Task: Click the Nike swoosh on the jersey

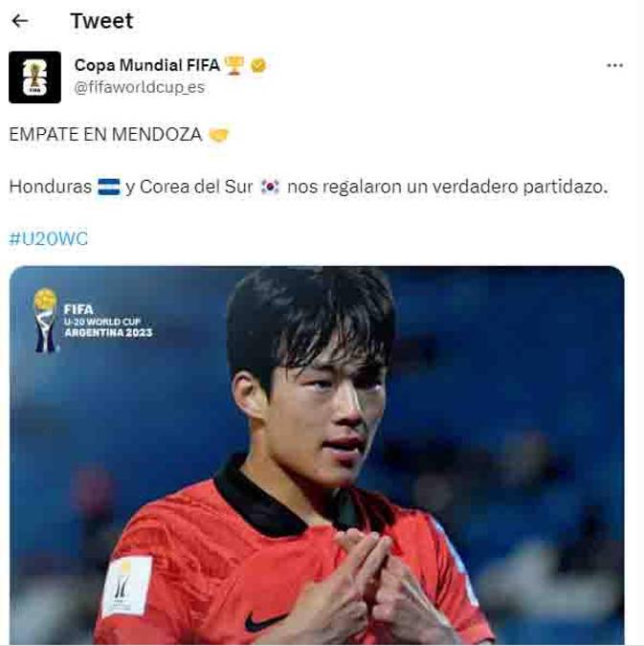Action: coord(264,621)
